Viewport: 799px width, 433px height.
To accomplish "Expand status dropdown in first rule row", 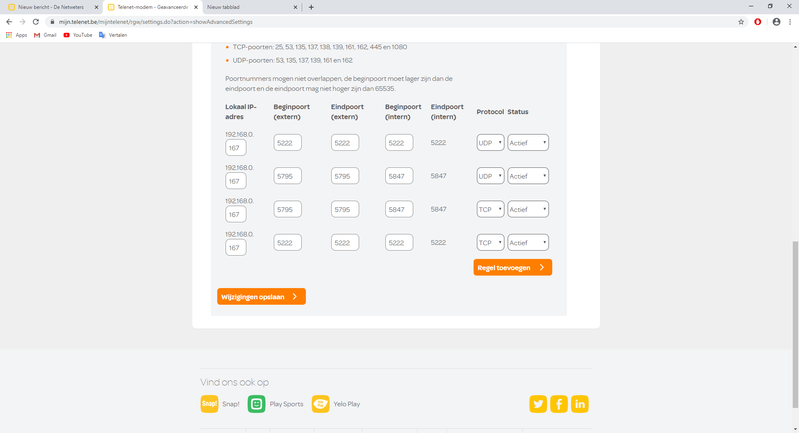I will (528, 143).
